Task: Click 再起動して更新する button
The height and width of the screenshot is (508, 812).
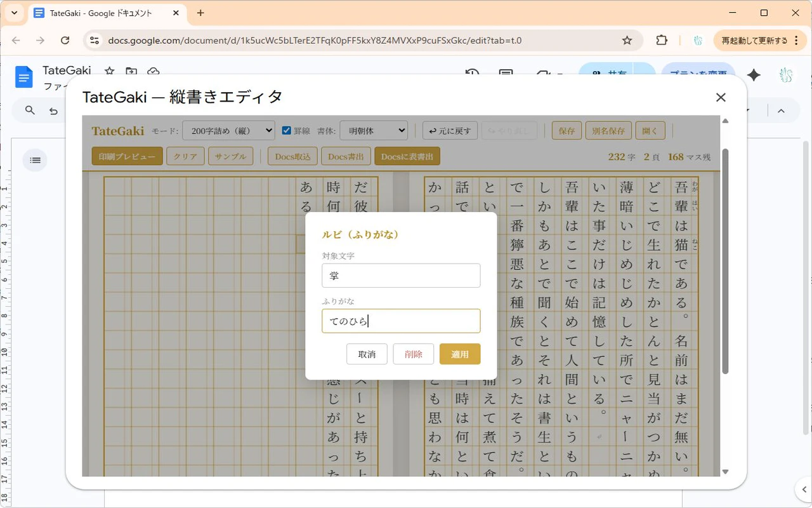Action: point(754,40)
